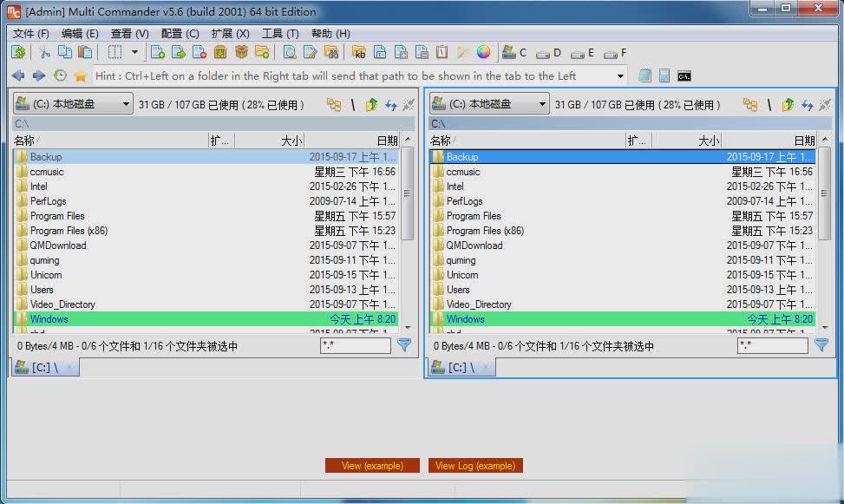Click the dashed selection rectangle icon
844x504 pixels.
click(114, 52)
